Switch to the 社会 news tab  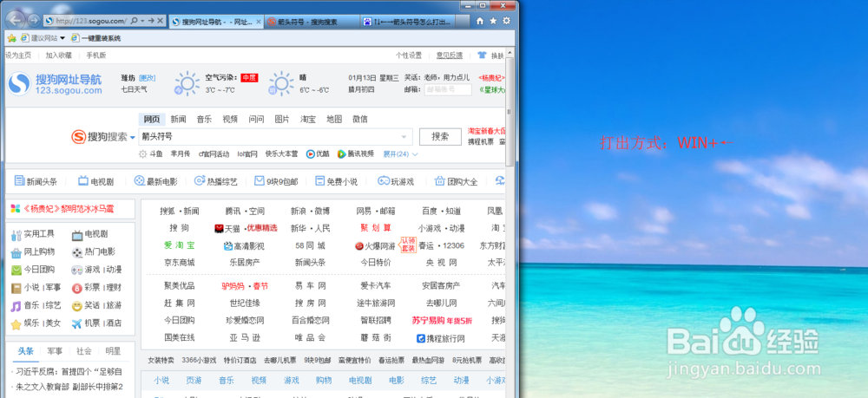pyautogui.click(x=84, y=351)
